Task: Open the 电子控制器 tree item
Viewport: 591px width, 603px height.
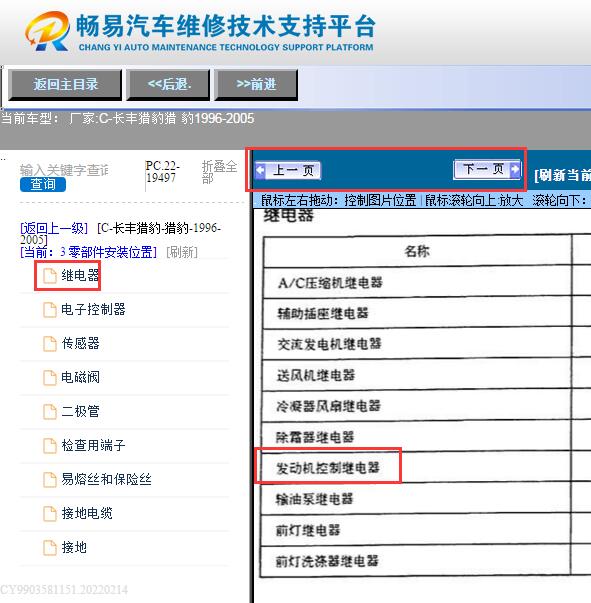Action: coord(93,310)
